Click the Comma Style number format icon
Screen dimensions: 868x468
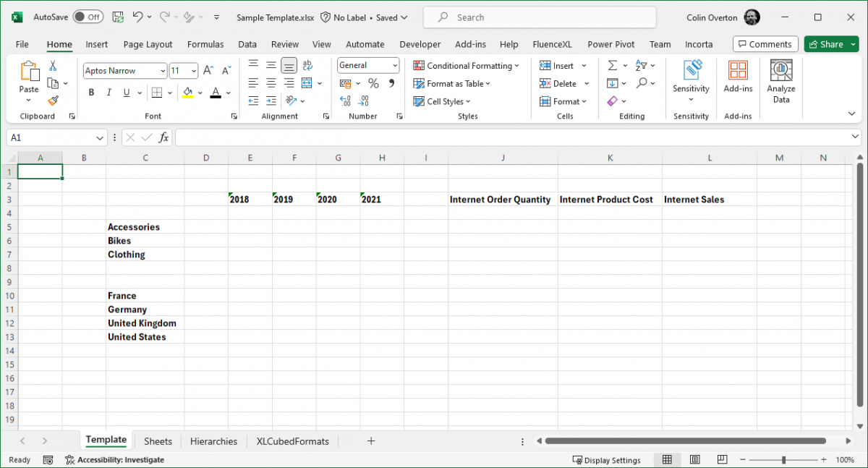tap(391, 83)
